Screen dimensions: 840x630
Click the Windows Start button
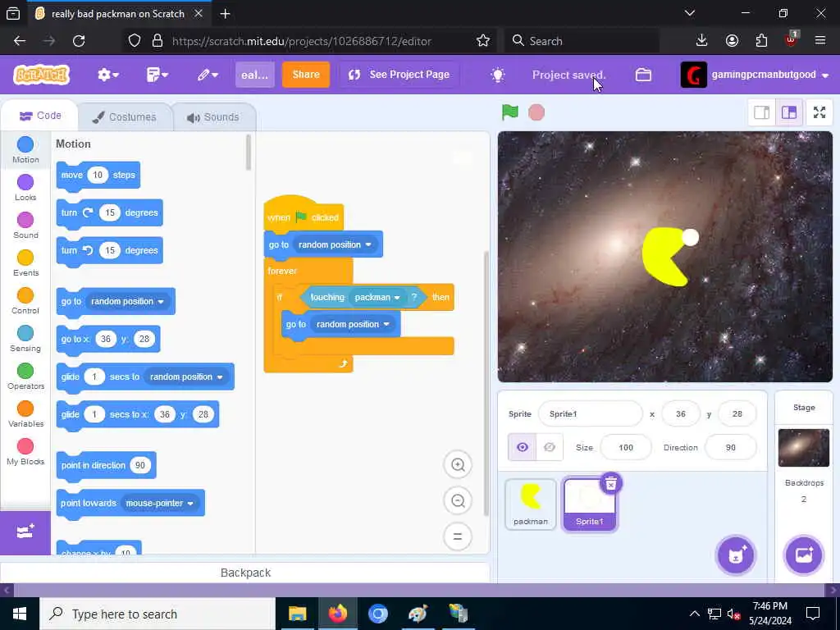click(x=20, y=614)
